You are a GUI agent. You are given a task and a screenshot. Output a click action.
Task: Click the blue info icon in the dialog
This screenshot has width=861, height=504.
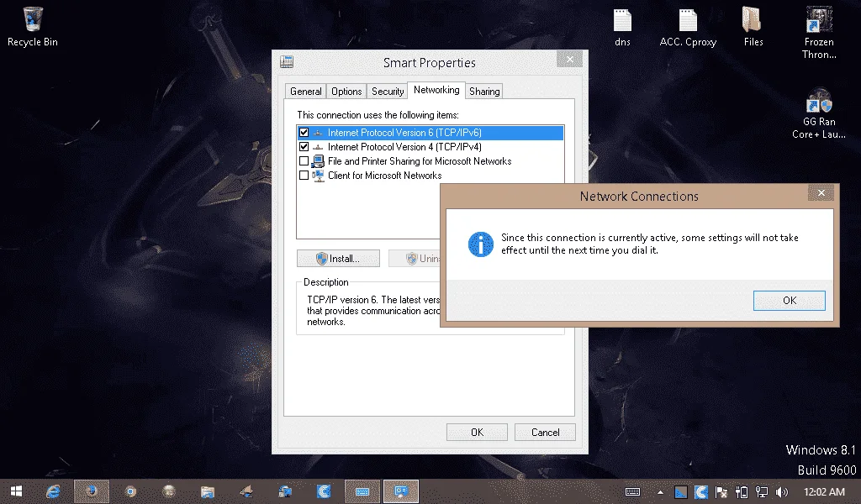pyautogui.click(x=480, y=244)
